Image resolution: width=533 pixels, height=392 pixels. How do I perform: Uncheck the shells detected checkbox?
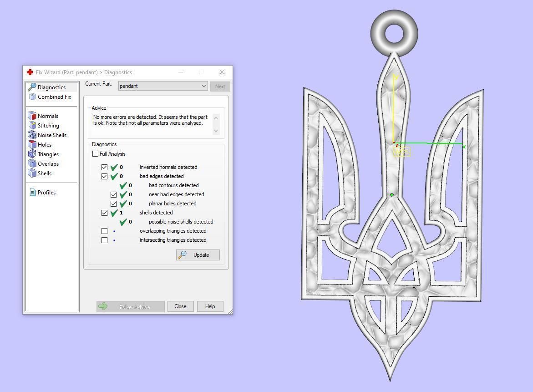[x=104, y=213]
